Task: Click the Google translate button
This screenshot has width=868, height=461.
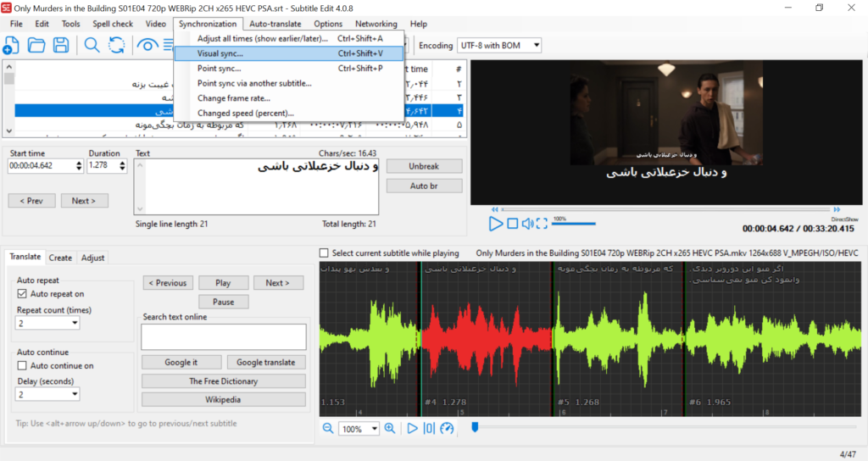Action: 266,363
